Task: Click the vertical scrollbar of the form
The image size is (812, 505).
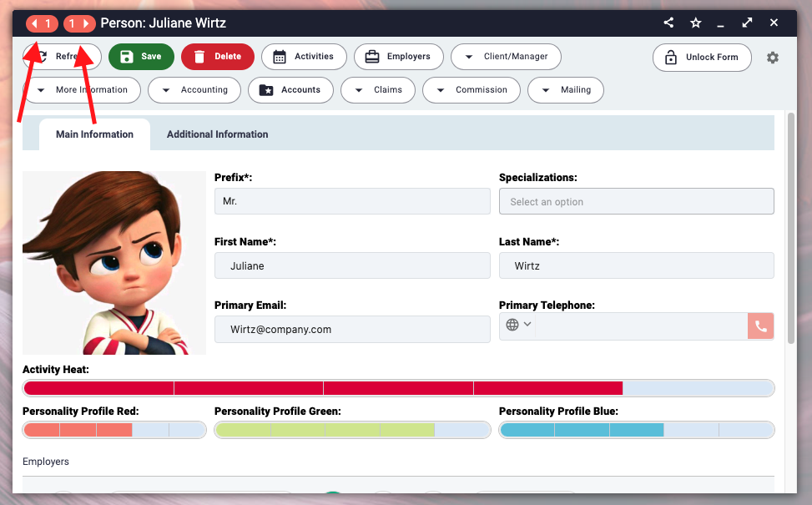Action: coord(791,228)
